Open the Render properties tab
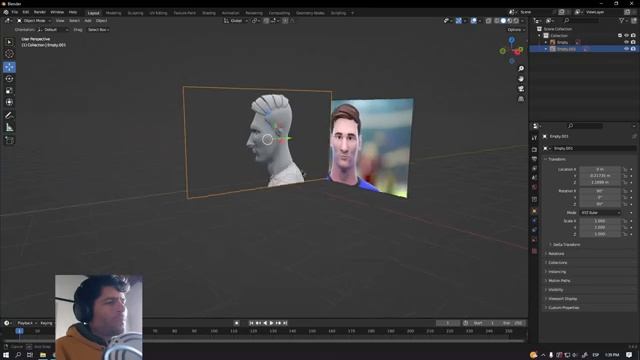This screenshot has width=640, height=360. point(534,149)
